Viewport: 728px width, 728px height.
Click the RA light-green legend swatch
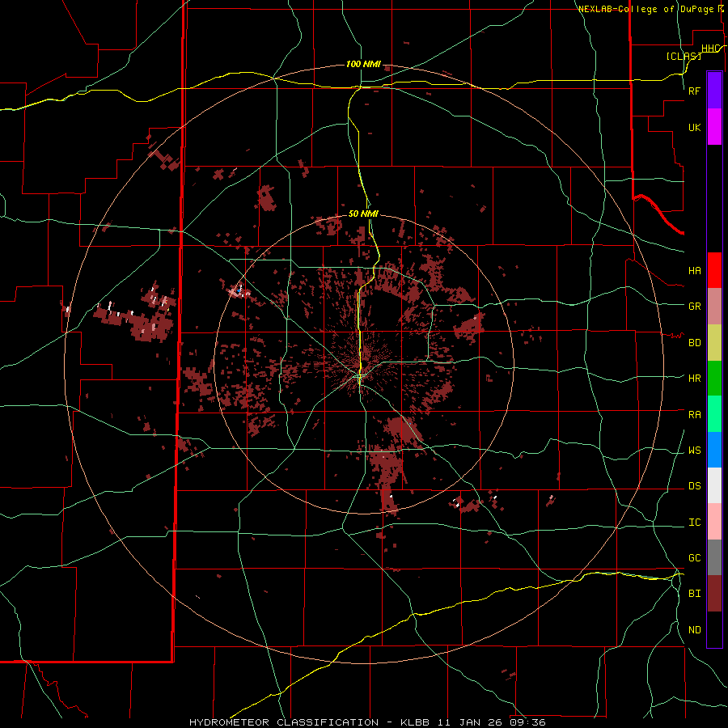(714, 414)
